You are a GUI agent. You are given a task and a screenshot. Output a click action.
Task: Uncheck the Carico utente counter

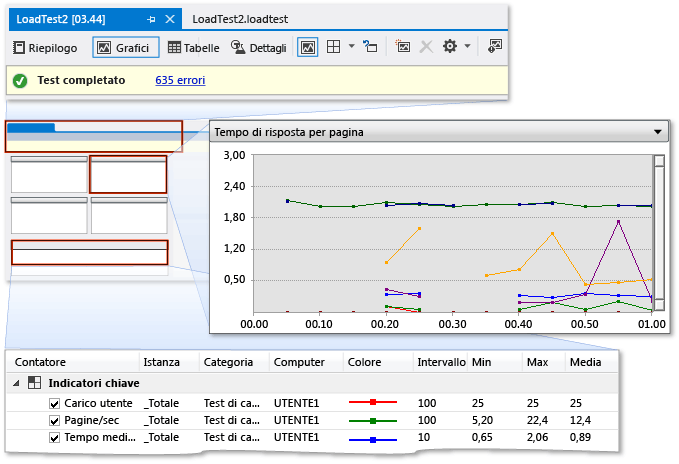[55, 403]
